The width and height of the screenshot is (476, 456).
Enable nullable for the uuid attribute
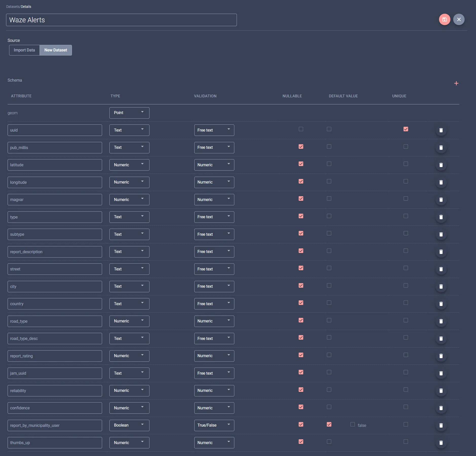(301, 129)
